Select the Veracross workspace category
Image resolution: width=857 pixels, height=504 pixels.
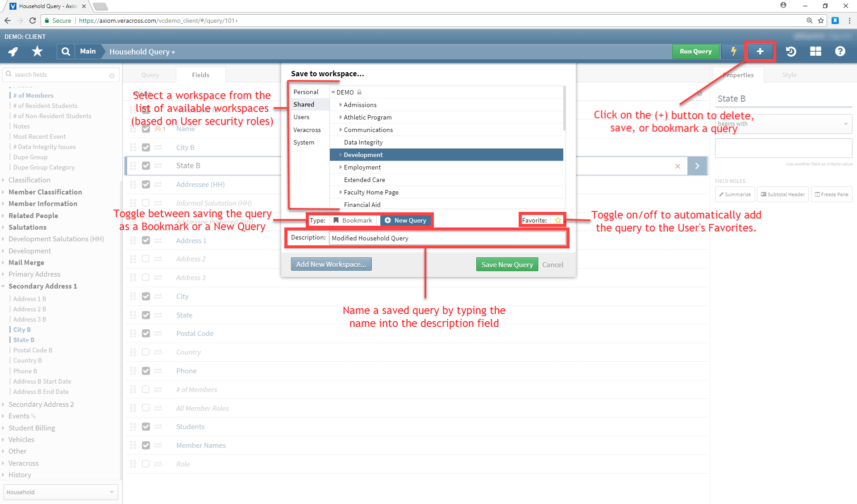pos(307,130)
